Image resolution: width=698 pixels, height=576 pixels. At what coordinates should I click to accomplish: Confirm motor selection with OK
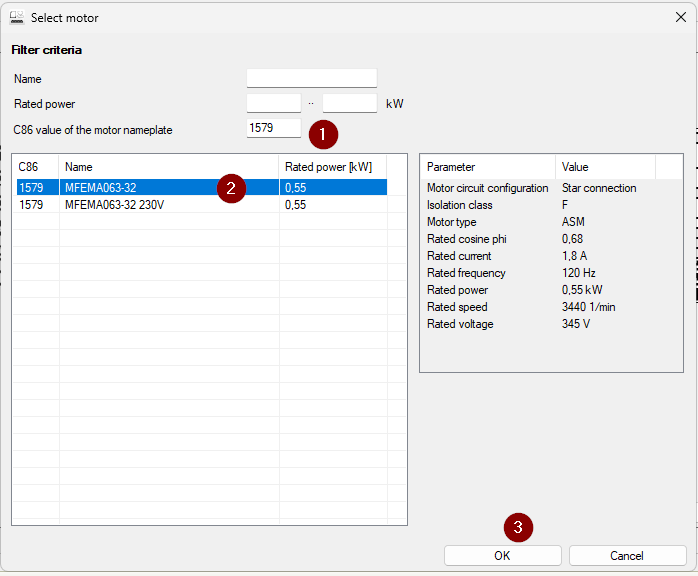(x=503, y=556)
